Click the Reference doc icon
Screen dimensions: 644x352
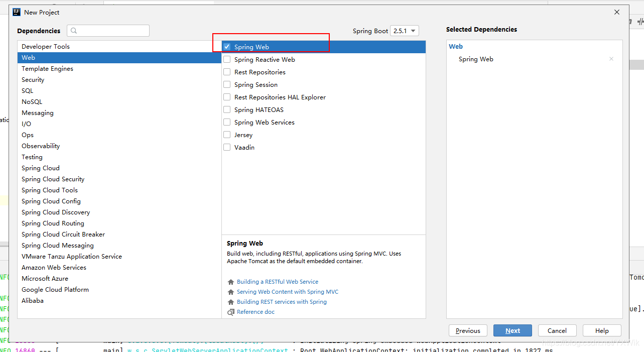[x=231, y=312]
